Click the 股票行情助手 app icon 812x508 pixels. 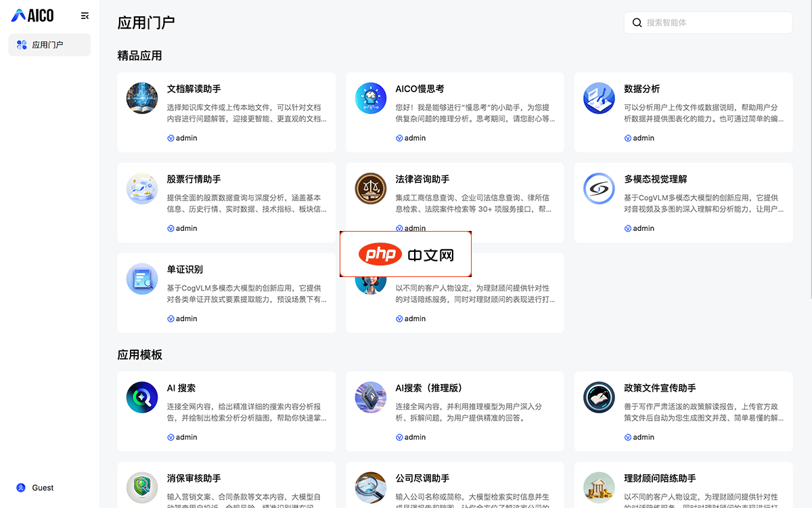point(142,188)
